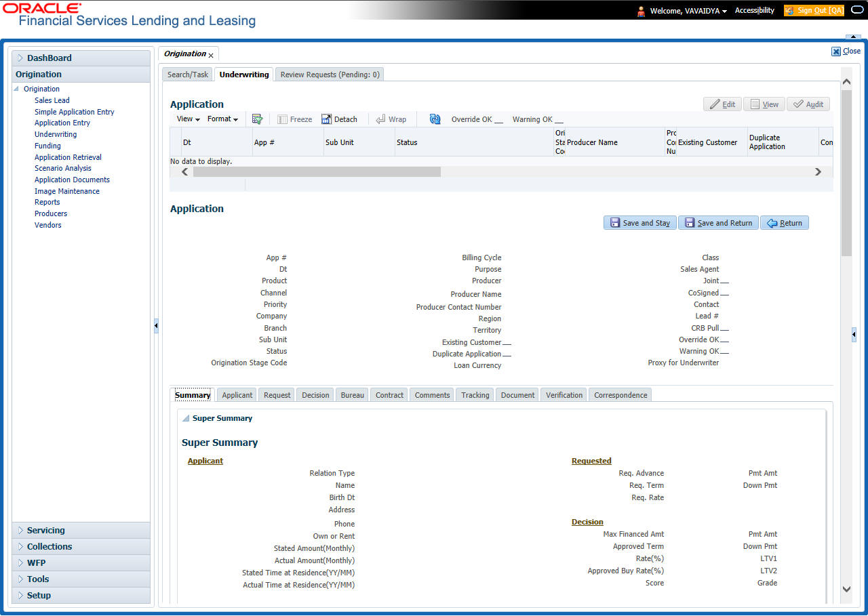868x616 pixels.
Task: Click the Save and Return button
Action: click(x=718, y=223)
